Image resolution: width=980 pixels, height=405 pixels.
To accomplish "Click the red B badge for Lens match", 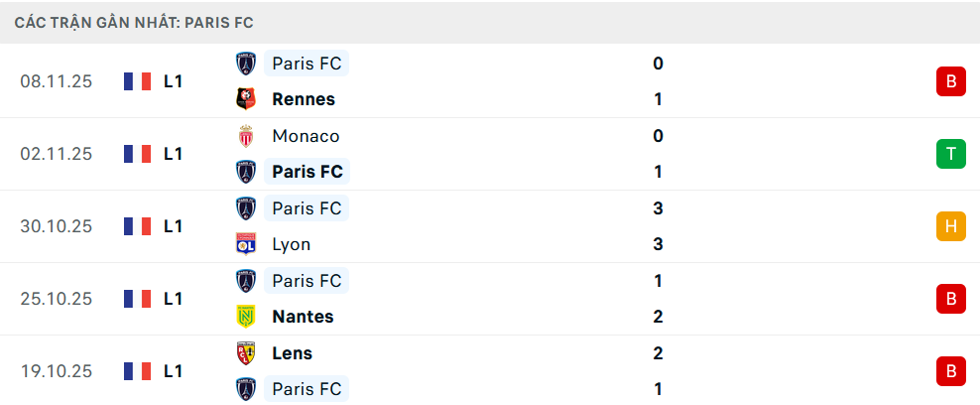I will (x=950, y=371).
